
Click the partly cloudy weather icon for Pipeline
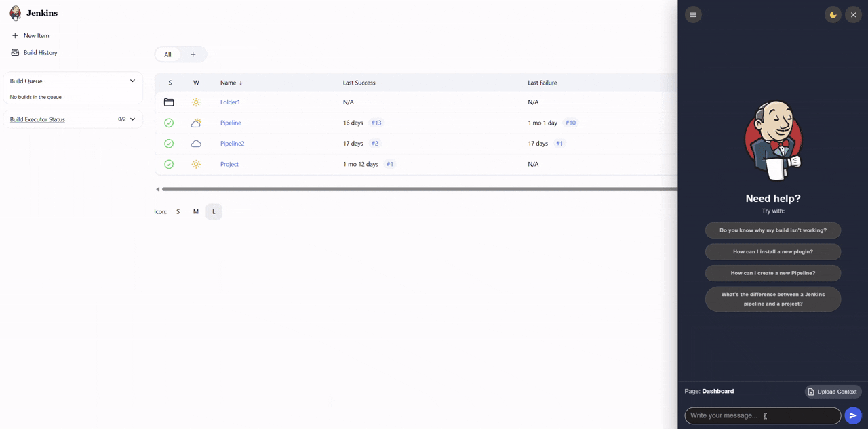[196, 123]
